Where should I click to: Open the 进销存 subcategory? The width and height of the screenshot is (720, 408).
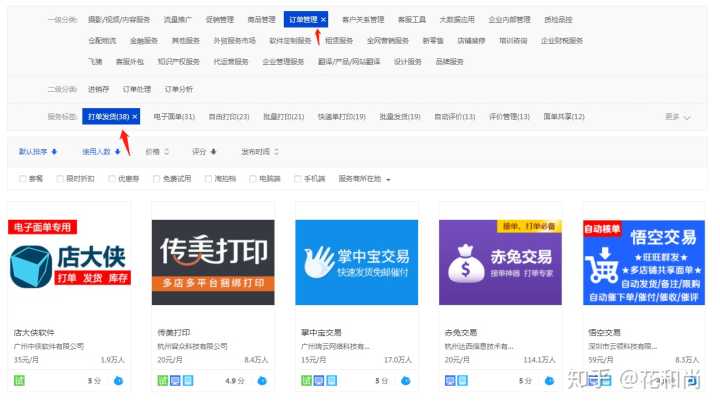click(x=98, y=89)
